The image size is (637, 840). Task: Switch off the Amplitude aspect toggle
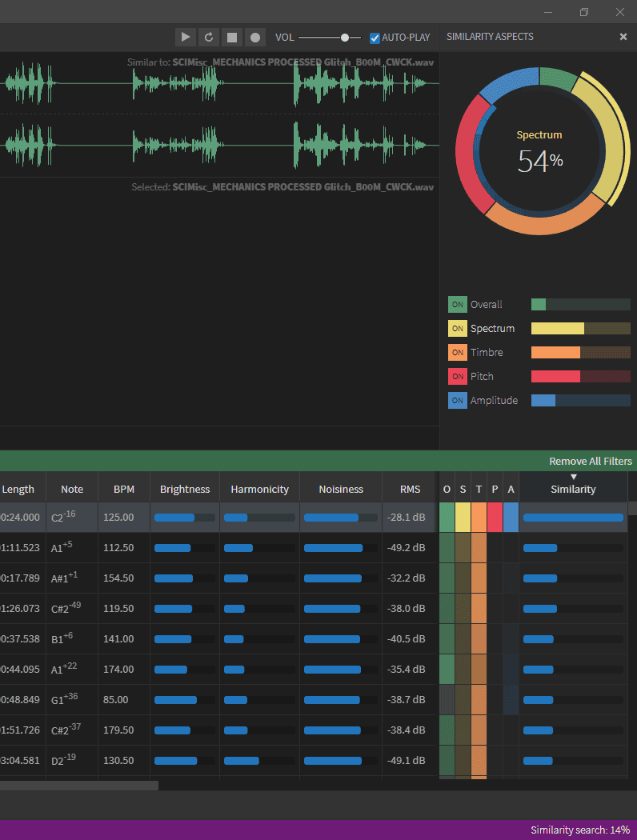458,401
